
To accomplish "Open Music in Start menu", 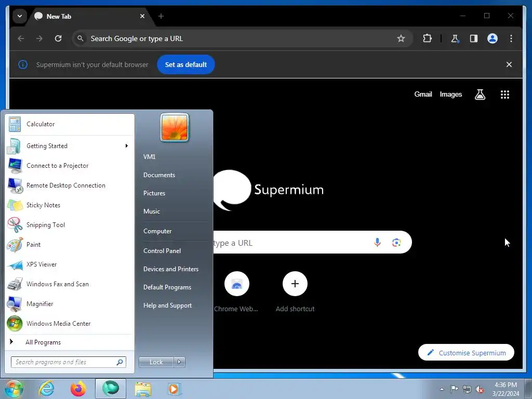I will 174,211.
